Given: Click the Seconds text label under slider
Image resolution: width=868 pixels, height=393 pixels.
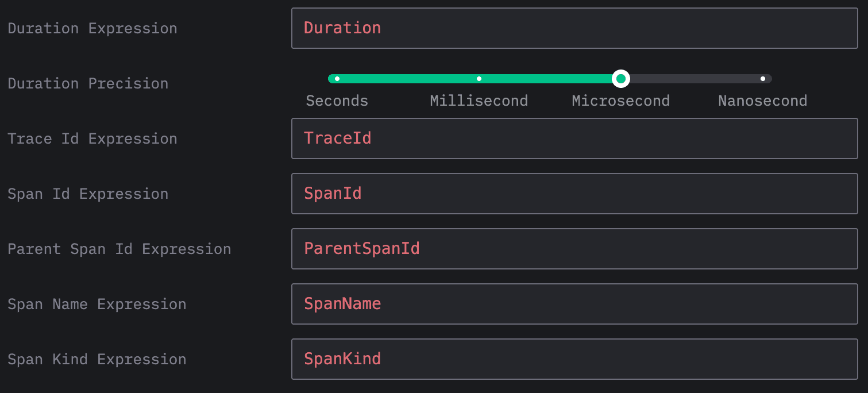Looking at the screenshot, I should click(x=337, y=101).
